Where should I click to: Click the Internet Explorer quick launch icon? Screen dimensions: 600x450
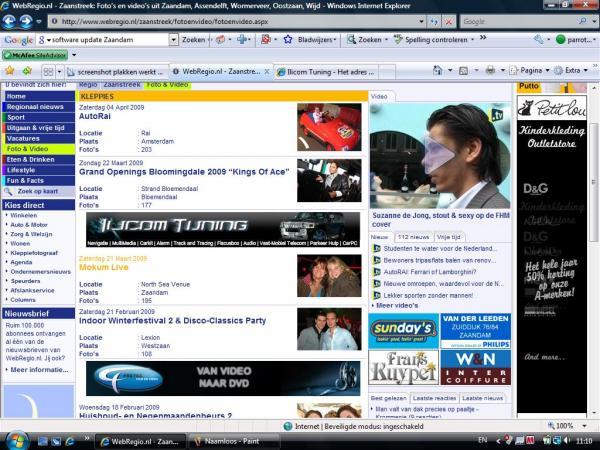70,442
